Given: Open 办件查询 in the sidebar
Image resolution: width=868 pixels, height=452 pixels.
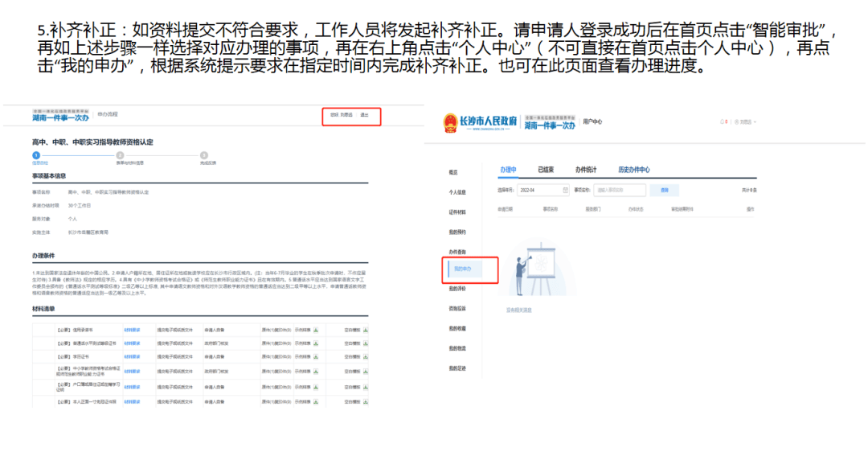Looking at the screenshot, I should [x=457, y=252].
